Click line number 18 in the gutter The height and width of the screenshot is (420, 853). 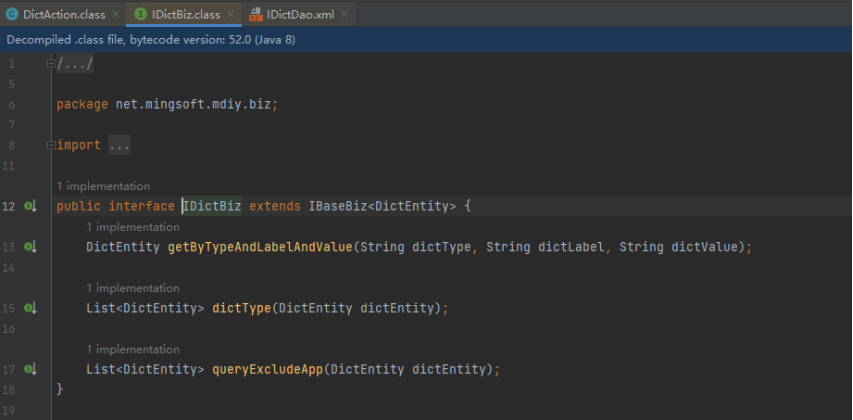[8, 390]
